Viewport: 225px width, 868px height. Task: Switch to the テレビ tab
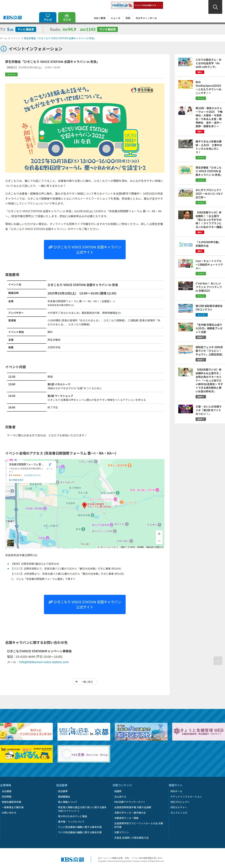click(x=48, y=17)
